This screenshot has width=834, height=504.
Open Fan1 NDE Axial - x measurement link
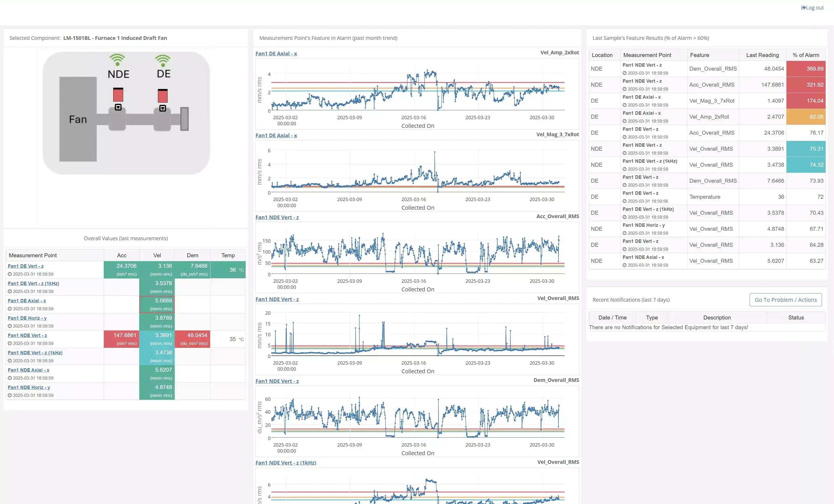pos(29,370)
